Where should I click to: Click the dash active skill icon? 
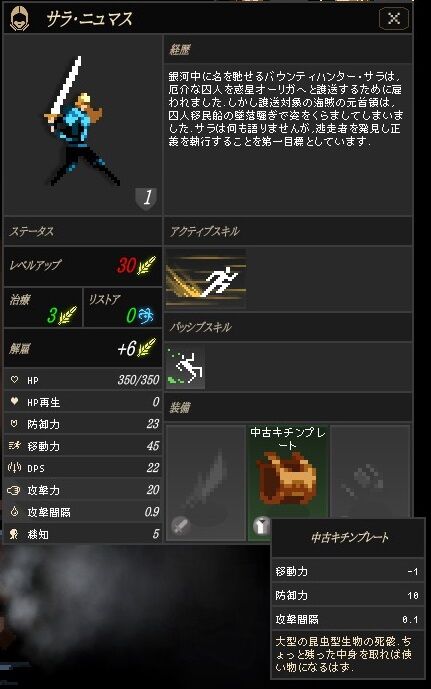pyautogui.click(x=206, y=279)
